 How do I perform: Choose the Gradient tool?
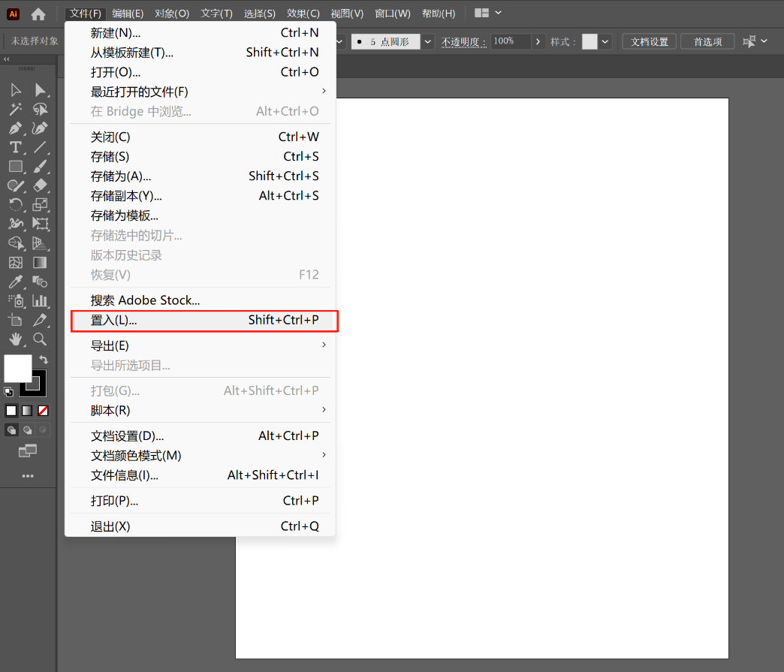coord(41,263)
